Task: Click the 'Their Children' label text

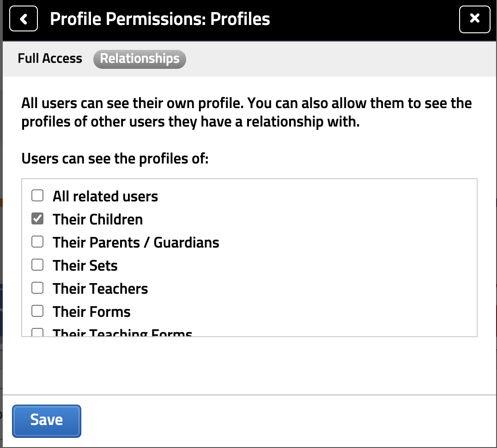Action: [x=98, y=219]
